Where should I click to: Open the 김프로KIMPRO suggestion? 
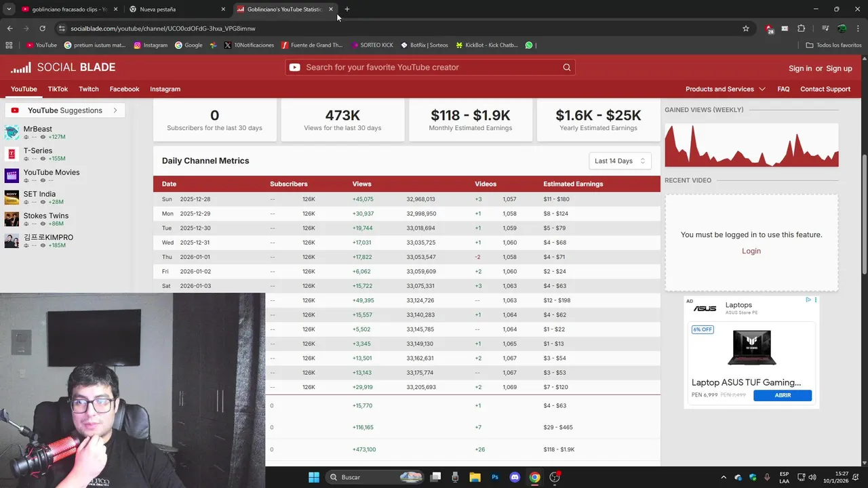pyautogui.click(x=48, y=237)
